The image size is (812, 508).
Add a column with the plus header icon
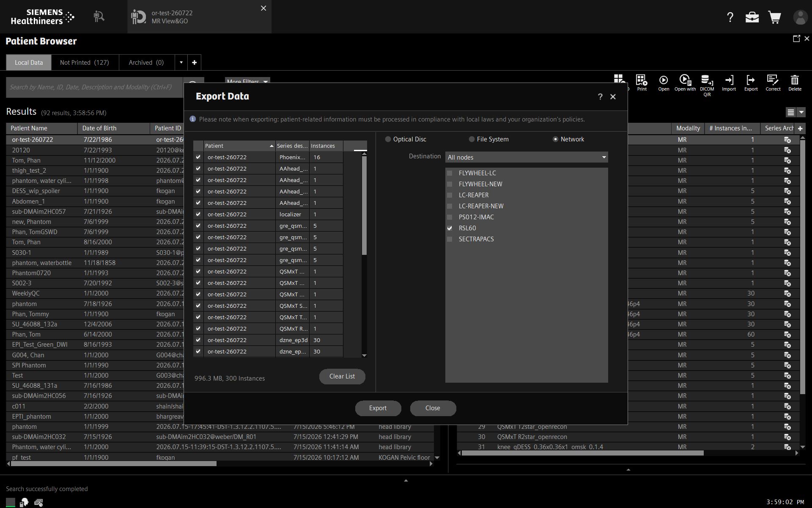point(800,128)
